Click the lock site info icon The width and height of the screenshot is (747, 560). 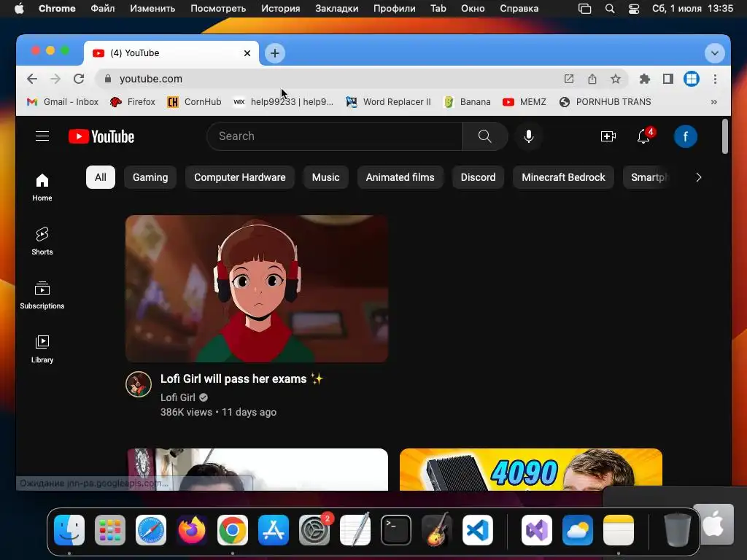point(108,79)
